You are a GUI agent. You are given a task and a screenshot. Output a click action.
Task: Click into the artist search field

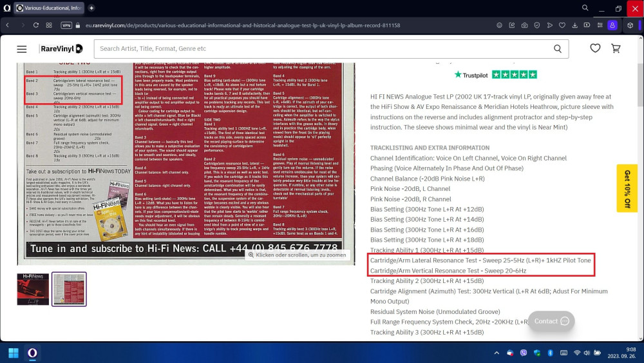point(322,49)
